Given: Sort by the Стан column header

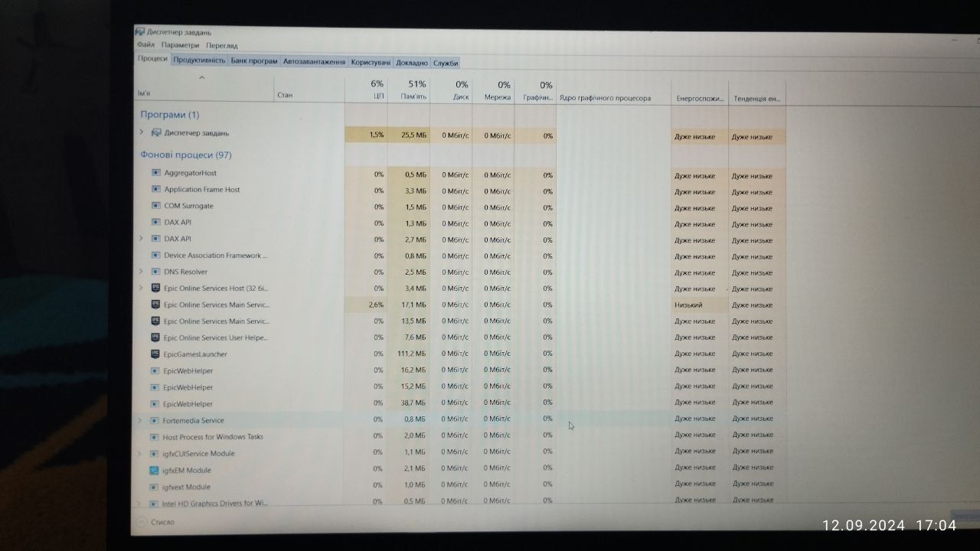Looking at the screenshot, I should pyautogui.click(x=309, y=89).
